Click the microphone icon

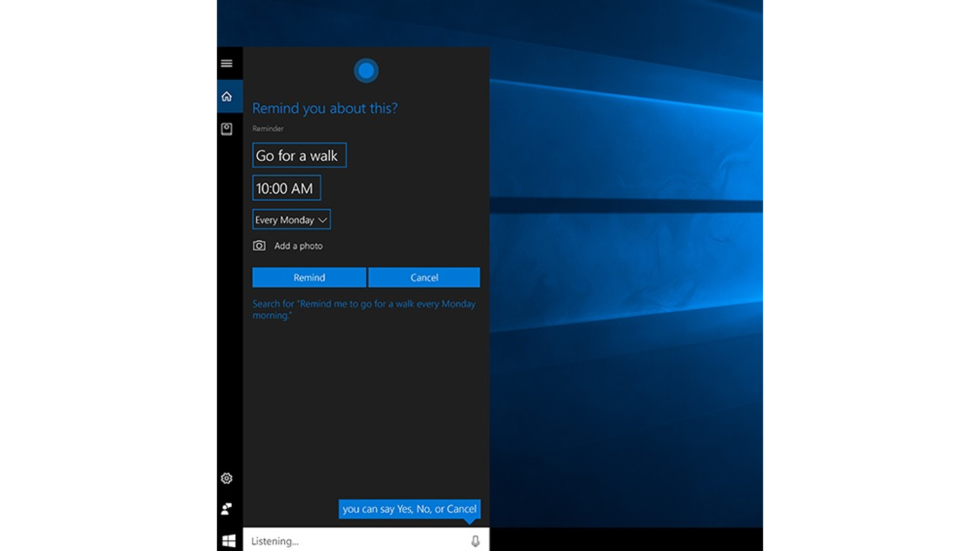(475, 541)
